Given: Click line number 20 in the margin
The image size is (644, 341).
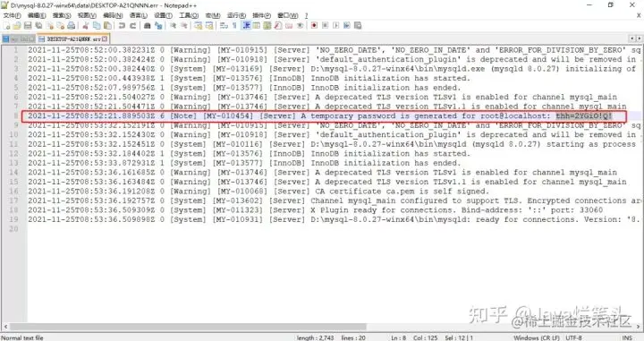Looking at the screenshot, I should pos(14,229).
